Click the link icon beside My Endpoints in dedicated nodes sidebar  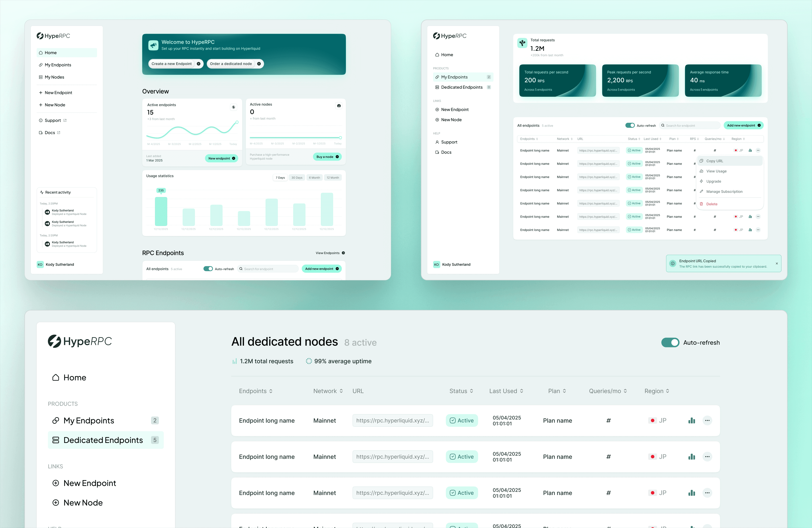[56, 420]
